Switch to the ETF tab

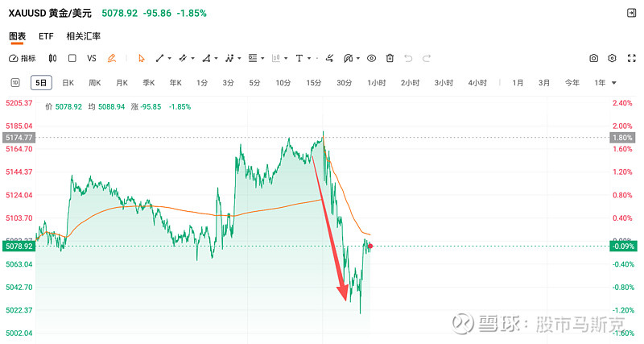46,36
